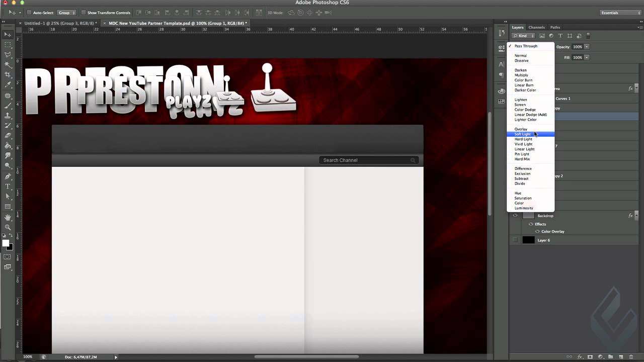Screen dimensions: 644x362
Task: Click the background color swatch
Action: coord(10,247)
